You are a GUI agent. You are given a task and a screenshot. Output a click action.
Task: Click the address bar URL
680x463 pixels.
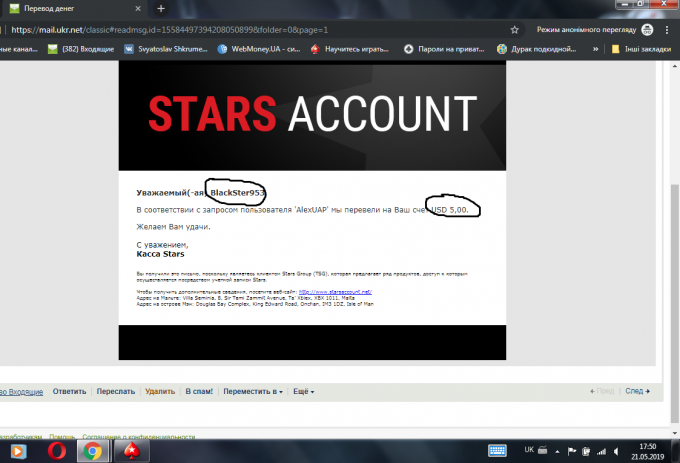[169, 30]
